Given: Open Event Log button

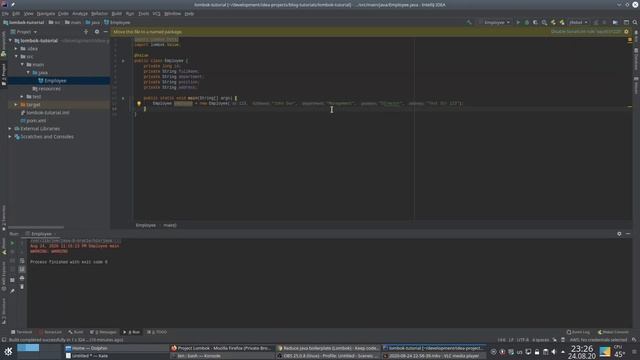Looking at the screenshot, I should 578,332.
